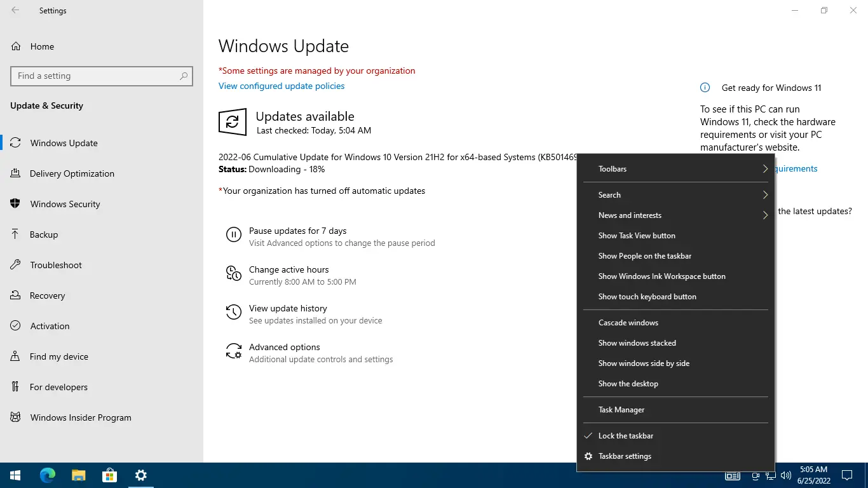Select Show windows side by side
Screen dimensions: 868x488
[x=675, y=363]
